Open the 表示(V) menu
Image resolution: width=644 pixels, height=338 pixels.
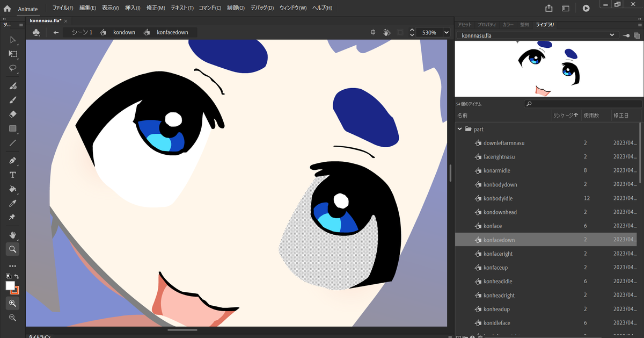pos(110,8)
